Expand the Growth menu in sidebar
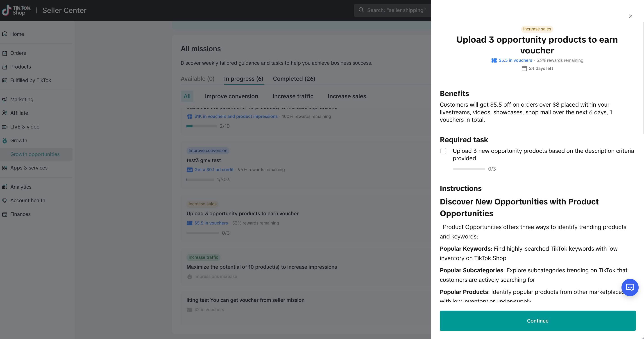This screenshot has height=339, width=644. click(18, 140)
